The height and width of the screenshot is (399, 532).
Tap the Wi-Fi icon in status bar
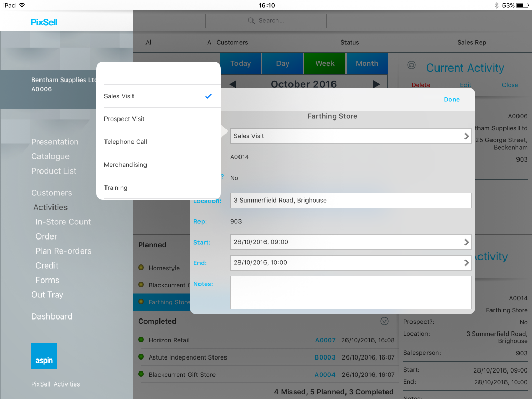[x=22, y=5]
